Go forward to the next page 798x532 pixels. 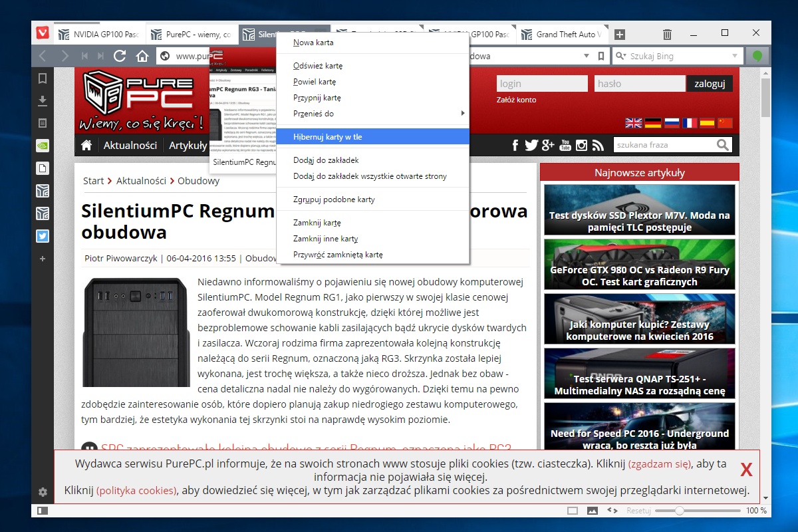[65, 56]
